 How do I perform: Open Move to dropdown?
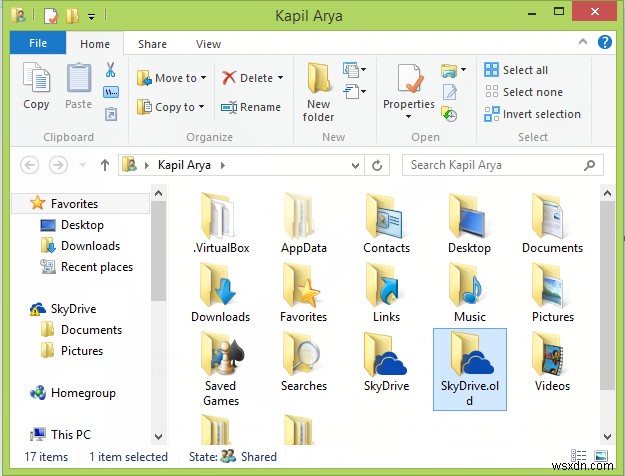click(172, 78)
